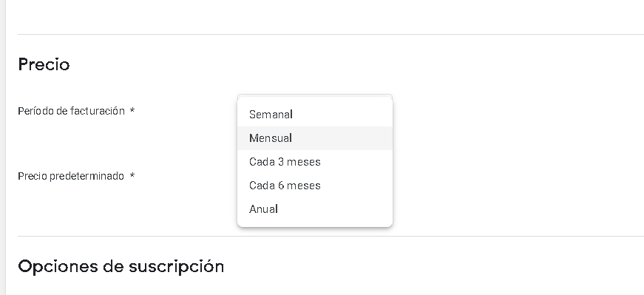The image size is (644, 295).
Task: Select Cada 6 meses billing period
Action: tap(315, 186)
